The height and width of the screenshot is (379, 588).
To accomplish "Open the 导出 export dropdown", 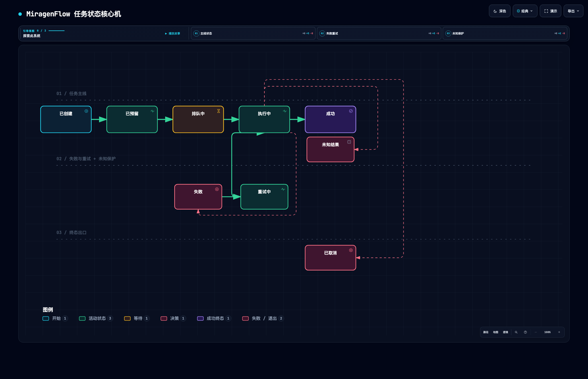I will click(x=573, y=11).
